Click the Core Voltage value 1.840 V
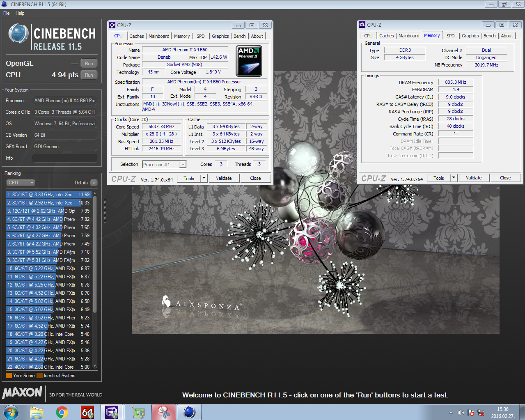Screen dimensions: 525x420 coord(213,72)
